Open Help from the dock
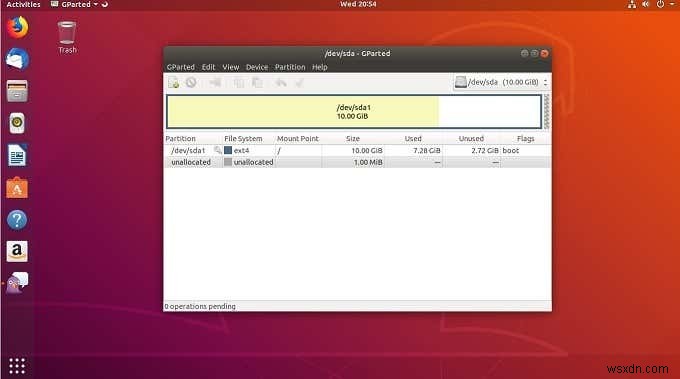The height and width of the screenshot is (379, 680). pyautogui.click(x=17, y=220)
